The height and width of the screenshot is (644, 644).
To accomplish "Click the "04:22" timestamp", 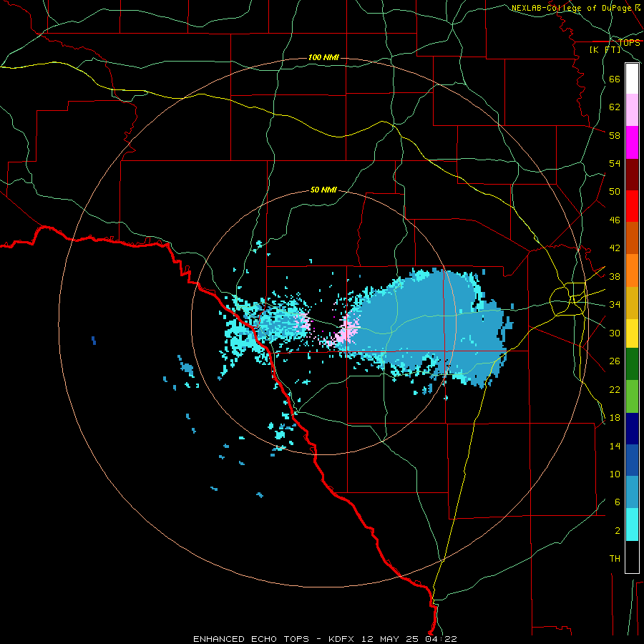I will (x=441, y=639).
